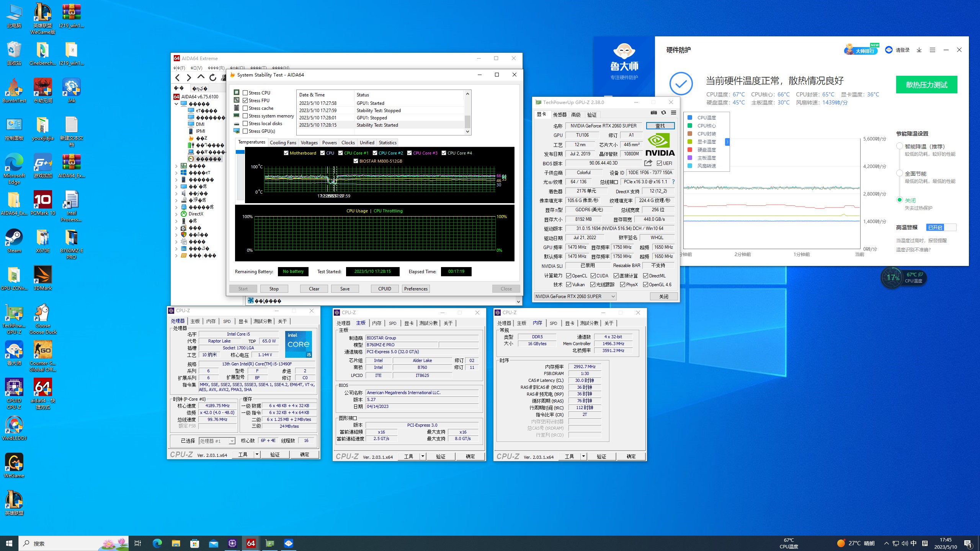Open the 工具 dropdown arrow in processor CPU-Z
This screenshot has height=551, width=980.
(x=257, y=455)
